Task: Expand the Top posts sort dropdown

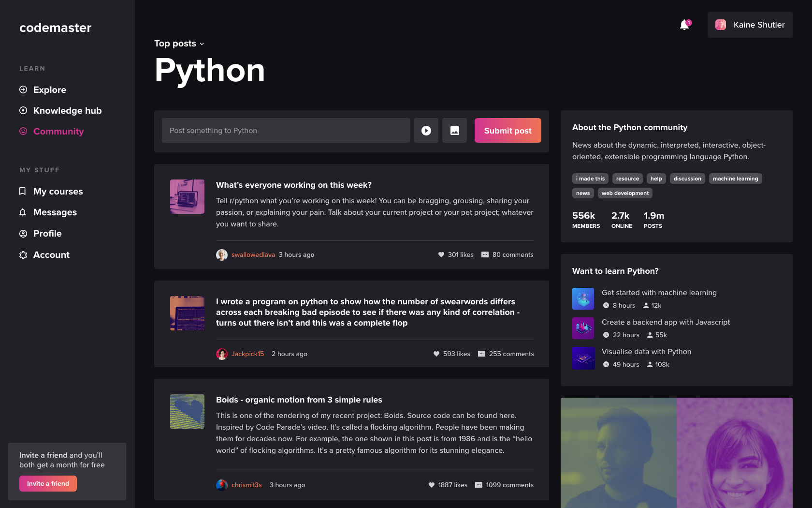Action: click(x=179, y=44)
